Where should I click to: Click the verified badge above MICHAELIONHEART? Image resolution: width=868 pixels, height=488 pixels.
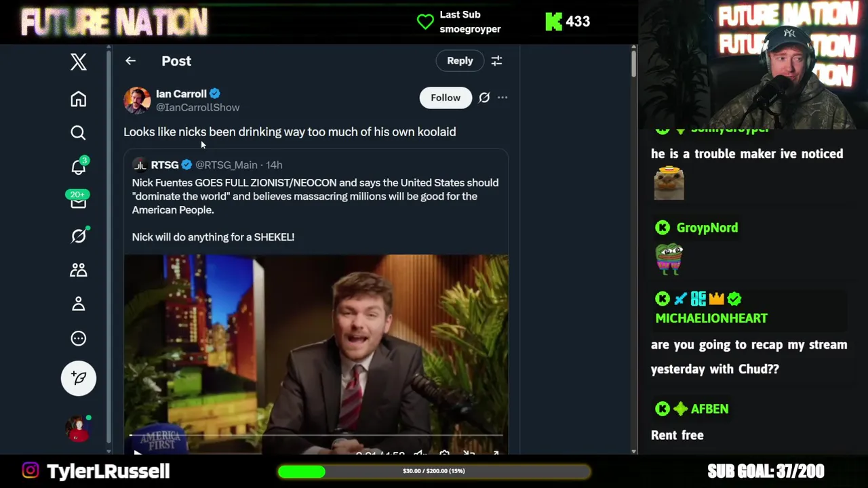click(734, 299)
